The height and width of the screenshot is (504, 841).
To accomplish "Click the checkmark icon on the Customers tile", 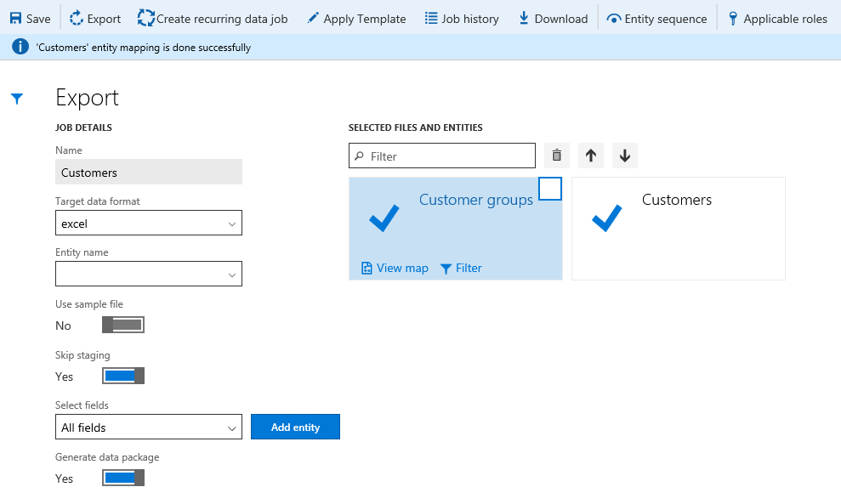I will [606, 218].
